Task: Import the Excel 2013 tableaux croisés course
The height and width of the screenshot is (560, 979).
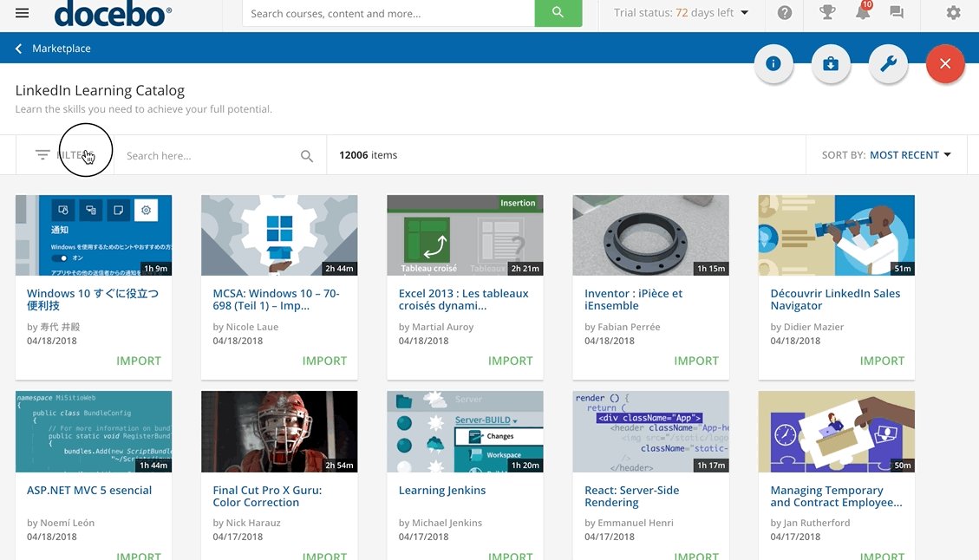Action: click(510, 361)
